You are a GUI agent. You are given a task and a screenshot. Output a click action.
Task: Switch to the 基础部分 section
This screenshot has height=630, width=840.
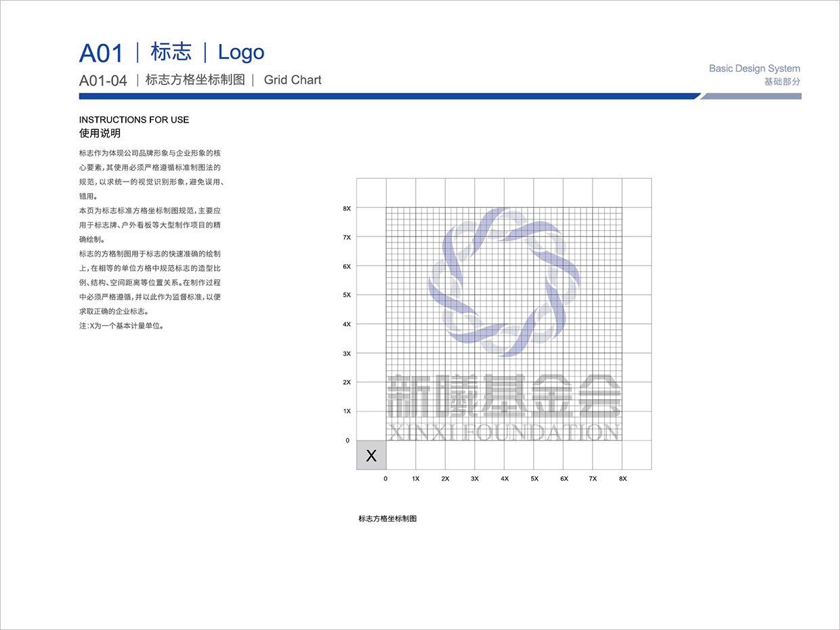point(781,80)
